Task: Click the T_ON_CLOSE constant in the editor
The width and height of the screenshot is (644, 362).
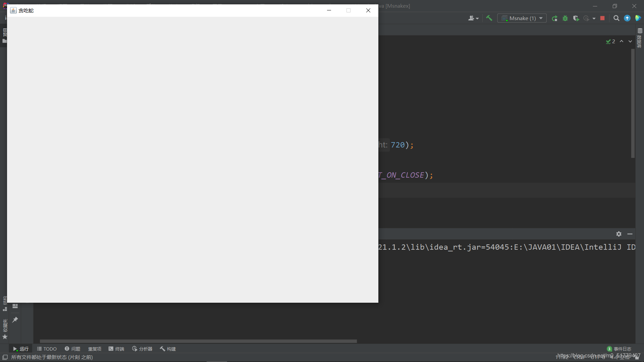Action: pos(401,175)
